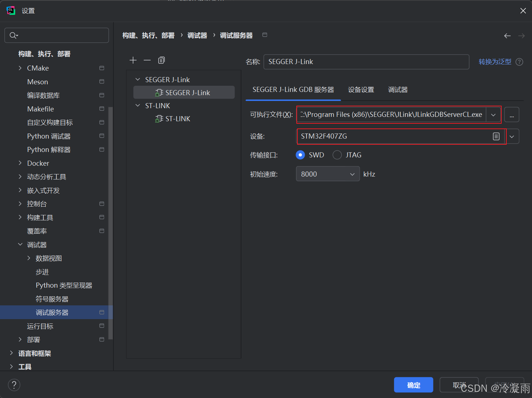Collapse the ST-LINK group in server list

pyautogui.click(x=137, y=105)
